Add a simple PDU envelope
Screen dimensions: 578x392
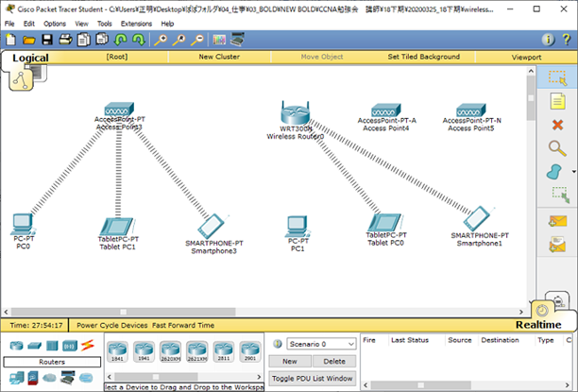pyautogui.click(x=558, y=221)
